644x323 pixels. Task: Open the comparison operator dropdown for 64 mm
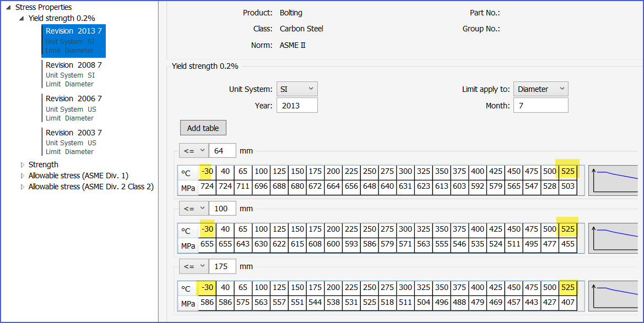[193, 151]
